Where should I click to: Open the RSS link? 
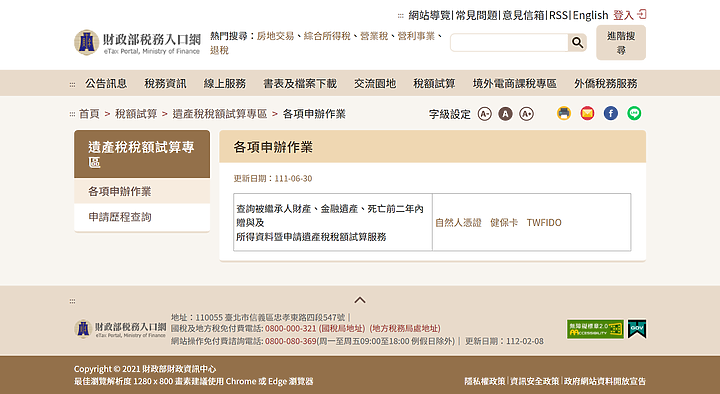pyautogui.click(x=558, y=15)
